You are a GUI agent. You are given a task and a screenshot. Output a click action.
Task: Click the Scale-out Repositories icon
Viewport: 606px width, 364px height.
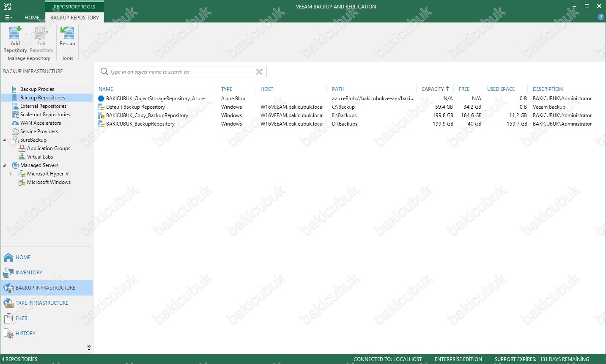[15, 115]
